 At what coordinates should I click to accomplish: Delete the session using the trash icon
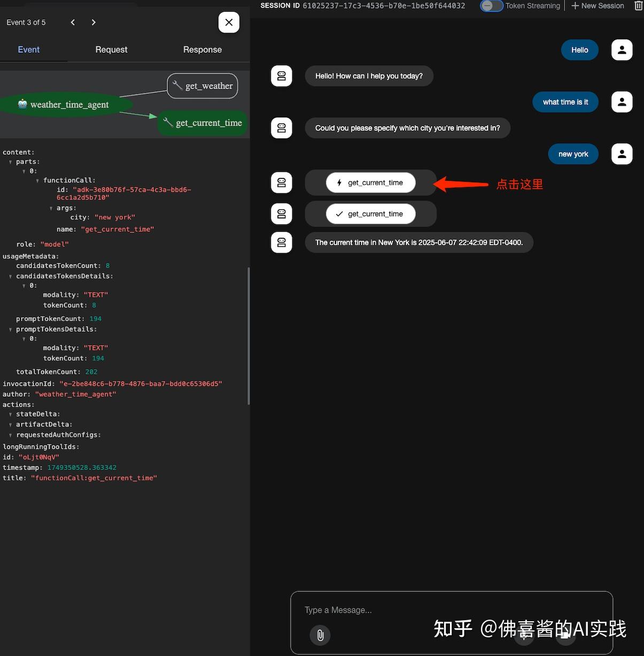pyautogui.click(x=638, y=6)
